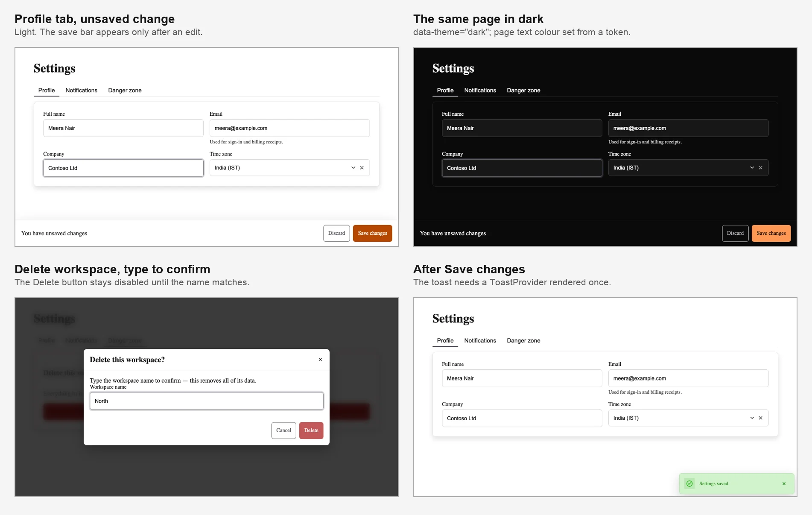The height and width of the screenshot is (515, 812).
Task: Click Save changes in the dark save bar
Action: tap(771, 233)
